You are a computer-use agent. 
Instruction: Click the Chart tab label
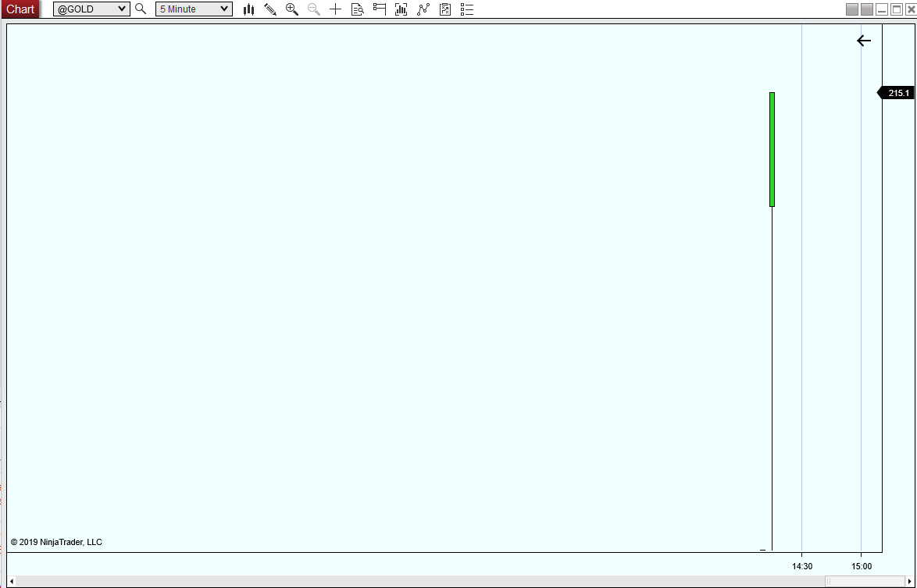point(20,9)
